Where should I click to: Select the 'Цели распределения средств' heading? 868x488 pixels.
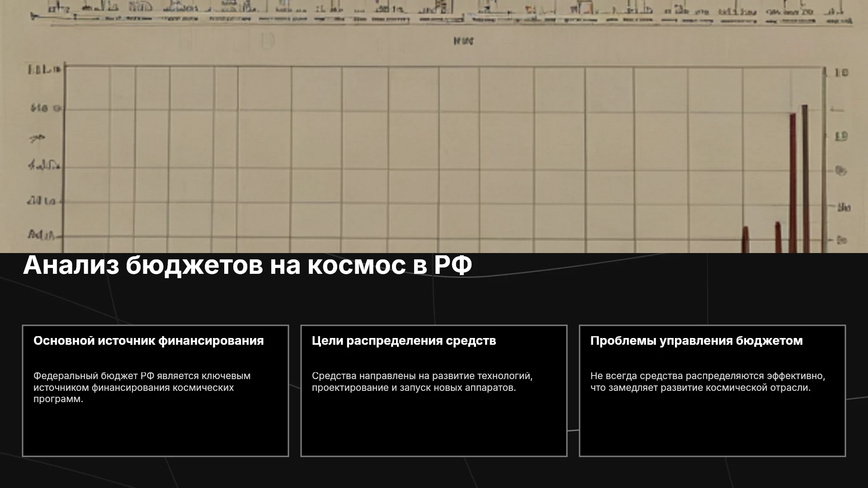pyautogui.click(x=404, y=341)
